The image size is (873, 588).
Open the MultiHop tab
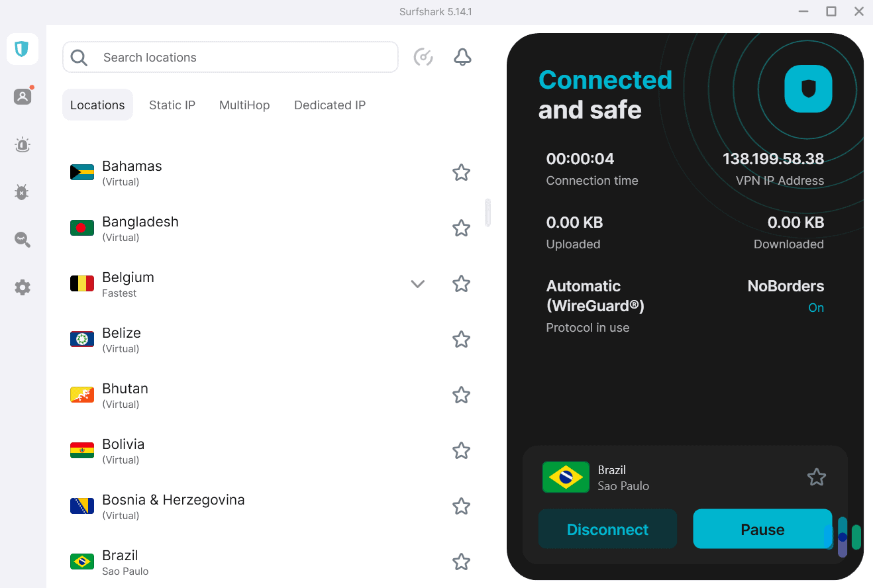pos(244,105)
